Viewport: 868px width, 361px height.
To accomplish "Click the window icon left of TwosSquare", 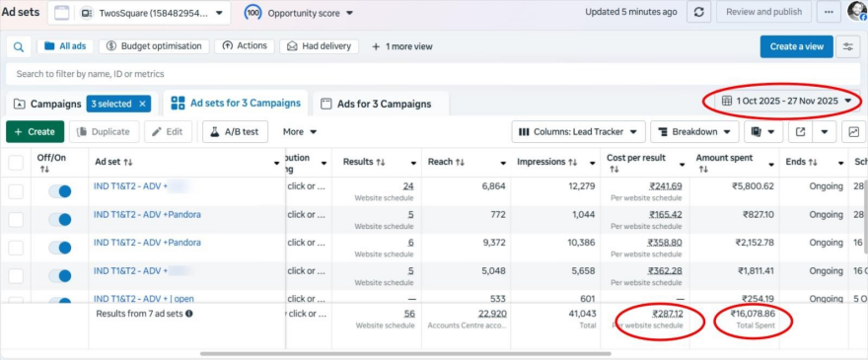I will tap(61, 13).
